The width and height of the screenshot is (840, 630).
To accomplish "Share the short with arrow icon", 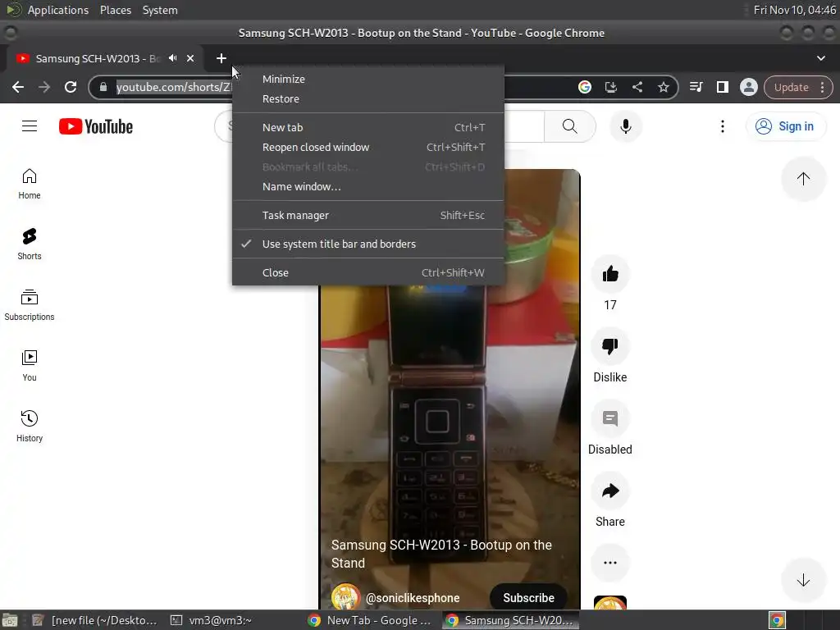I will point(610,491).
